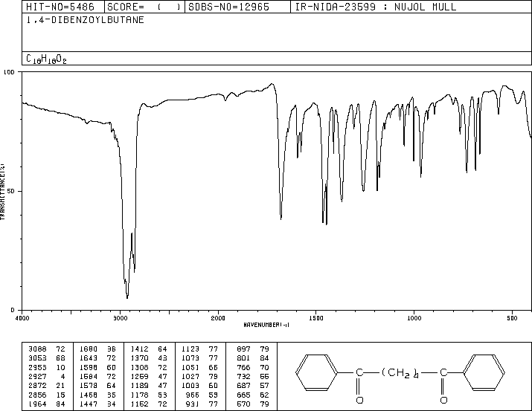
Task: Click the 100 tick label on transmittance axis
Action: point(10,72)
